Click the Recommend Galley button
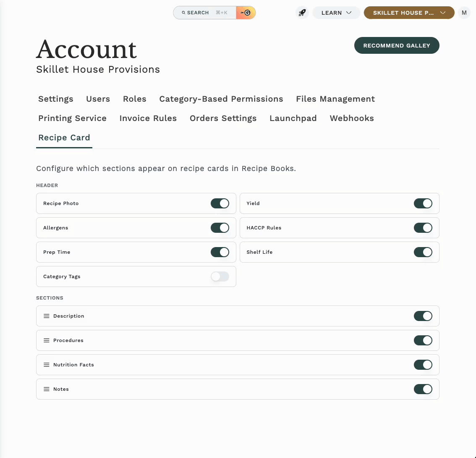Image resolution: width=476 pixels, height=458 pixels. click(x=397, y=45)
